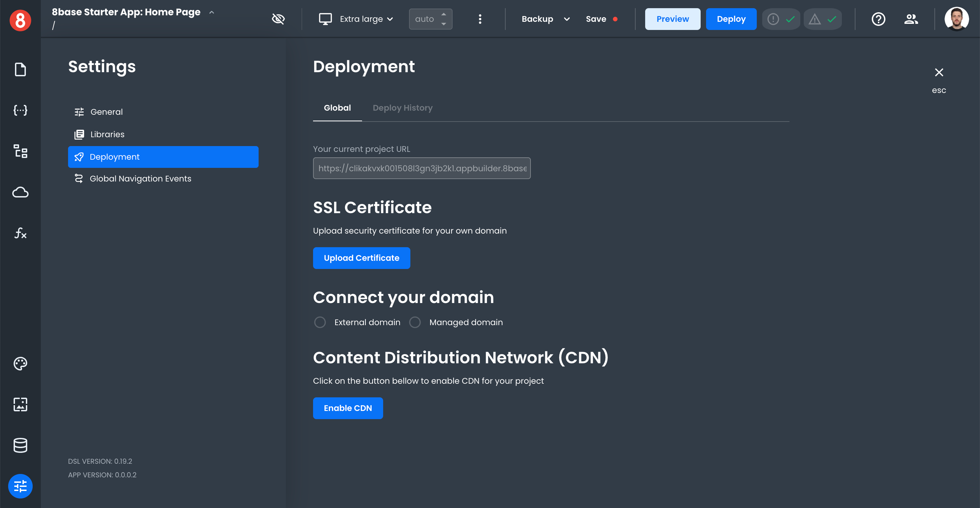Select the External domain radio button
Image resolution: width=980 pixels, height=508 pixels.
point(320,322)
